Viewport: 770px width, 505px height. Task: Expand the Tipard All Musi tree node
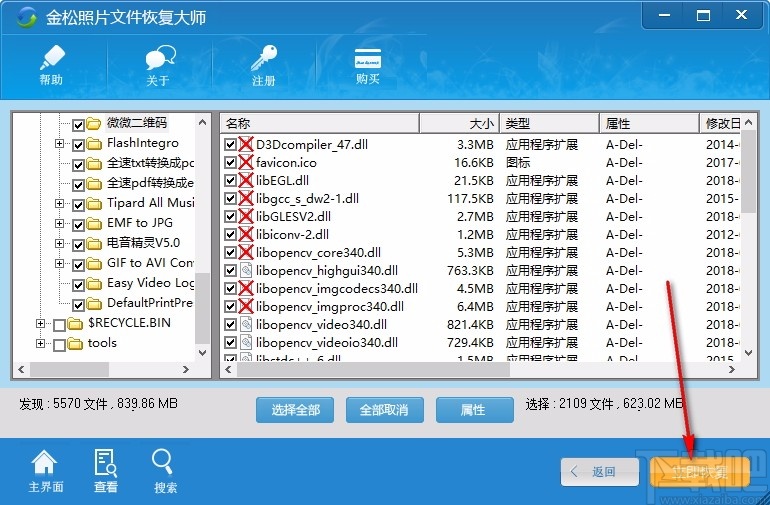59,203
